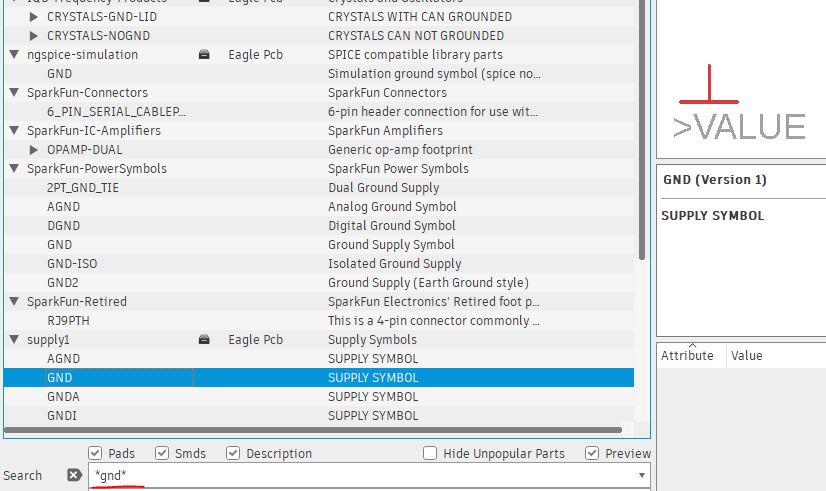Image resolution: width=826 pixels, height=491 pixels.
Task: Expand the CRYSTALS-NOGND entry
Action: pyautogui.click(x=33, y=36)
